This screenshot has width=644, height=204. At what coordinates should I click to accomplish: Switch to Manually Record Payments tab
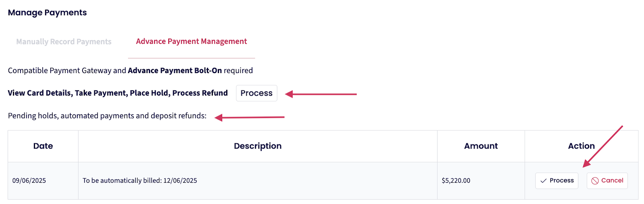(64, 42)
